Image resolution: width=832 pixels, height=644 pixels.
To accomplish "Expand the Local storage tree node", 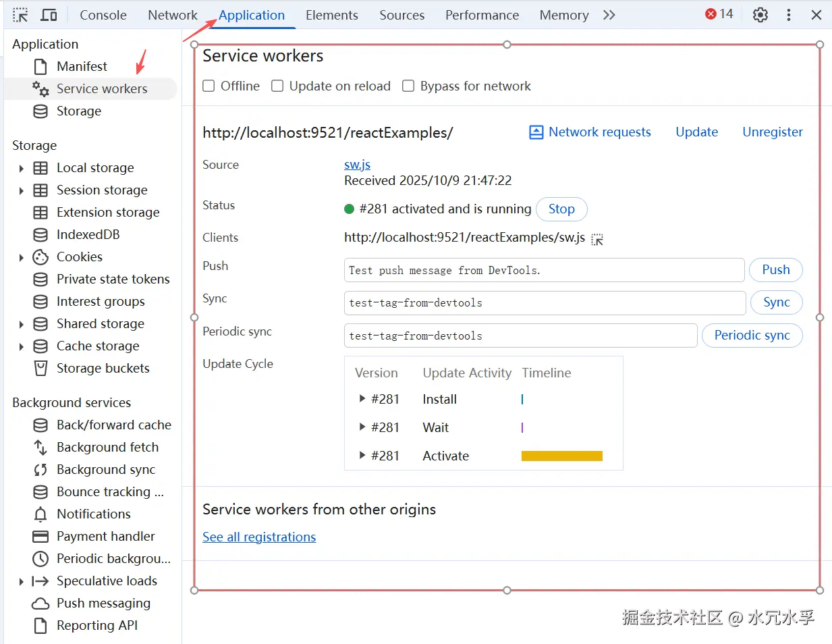I will pyautogui.click(x=21, y=168).
